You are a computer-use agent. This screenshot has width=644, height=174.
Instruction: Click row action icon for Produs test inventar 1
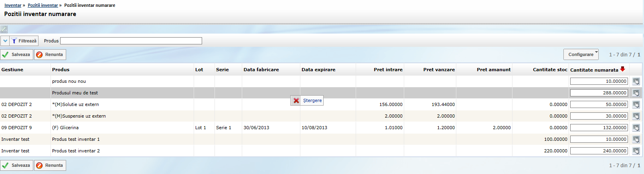pos(636,139)
